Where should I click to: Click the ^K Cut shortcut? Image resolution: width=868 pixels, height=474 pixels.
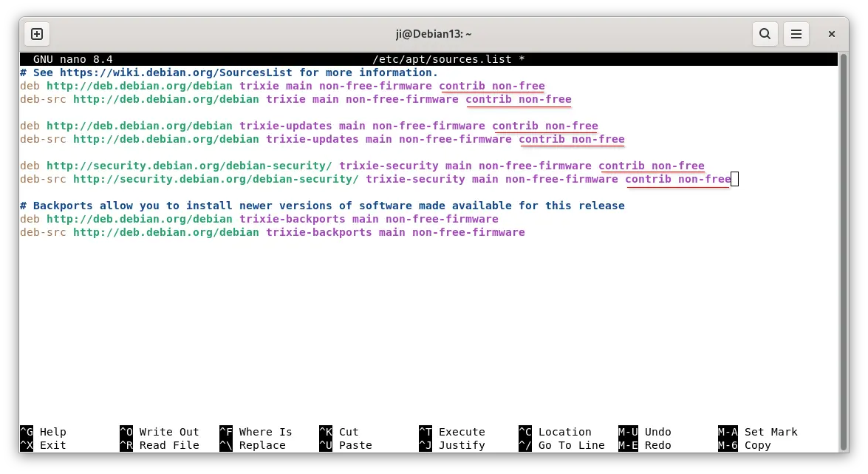click(x=339, y=432)
